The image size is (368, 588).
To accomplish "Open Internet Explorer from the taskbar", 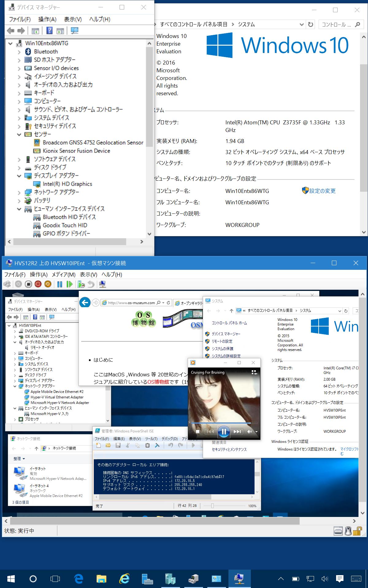I will (124, 579).
